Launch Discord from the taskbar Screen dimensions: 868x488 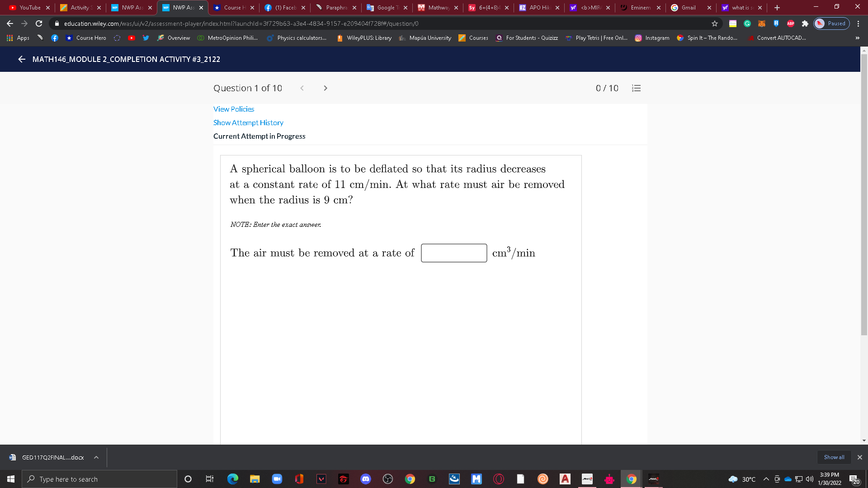click(x=366, y=479)
